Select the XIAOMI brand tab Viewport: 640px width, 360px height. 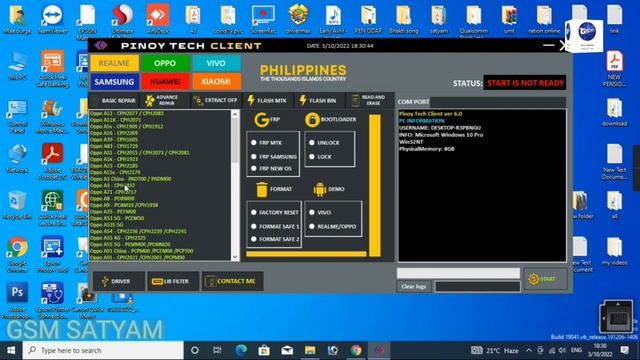216,82
